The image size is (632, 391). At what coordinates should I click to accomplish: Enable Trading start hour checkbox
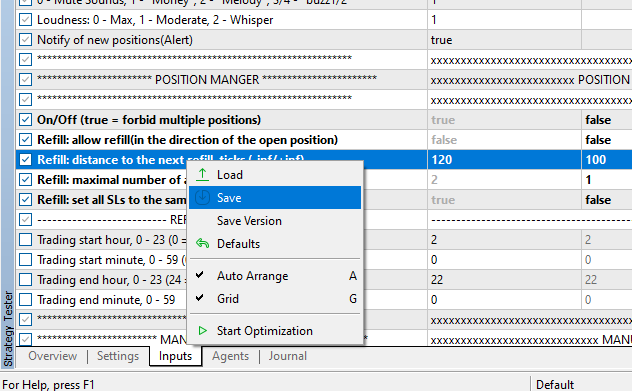(25, 240)
